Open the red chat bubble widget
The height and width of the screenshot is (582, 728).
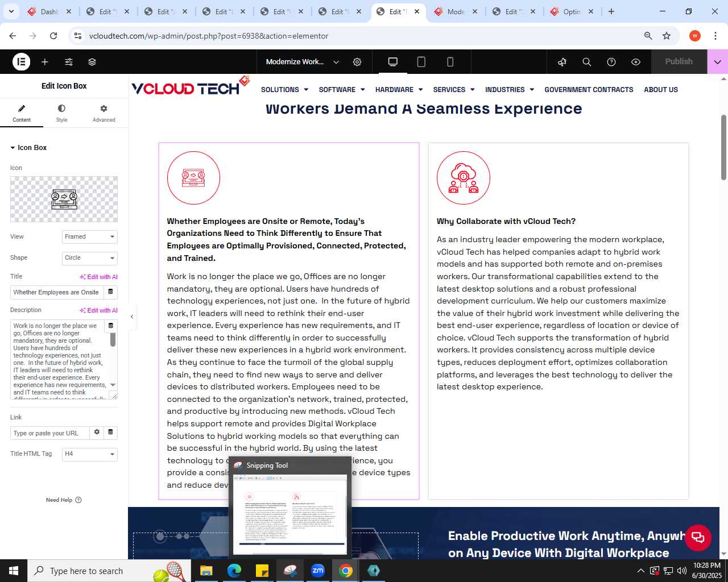tap(698, 538)
